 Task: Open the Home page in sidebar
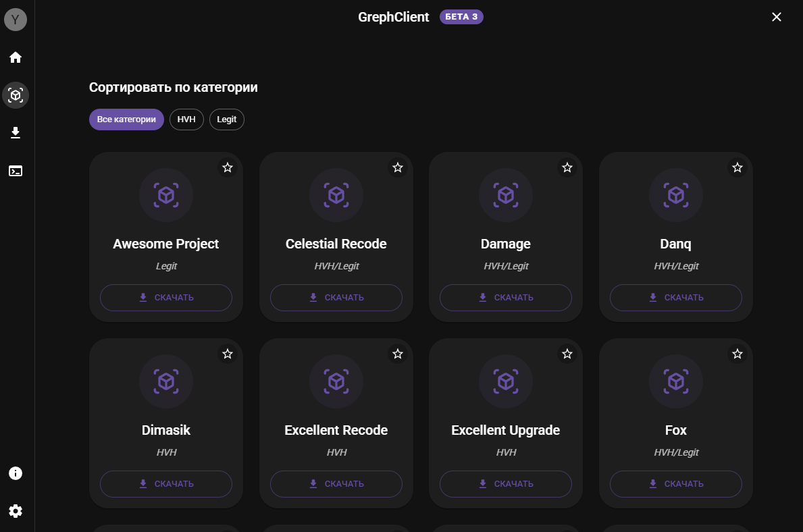[16, 57]
